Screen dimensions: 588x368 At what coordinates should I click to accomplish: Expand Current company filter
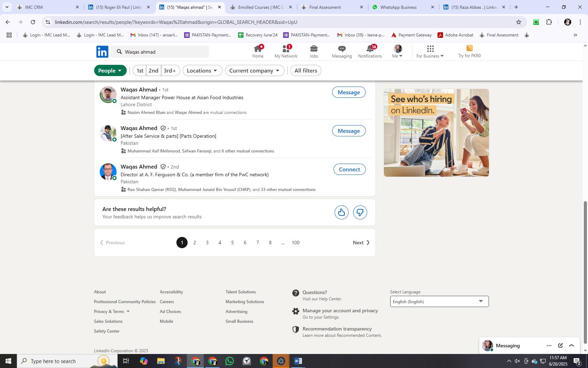click(254, 70)
